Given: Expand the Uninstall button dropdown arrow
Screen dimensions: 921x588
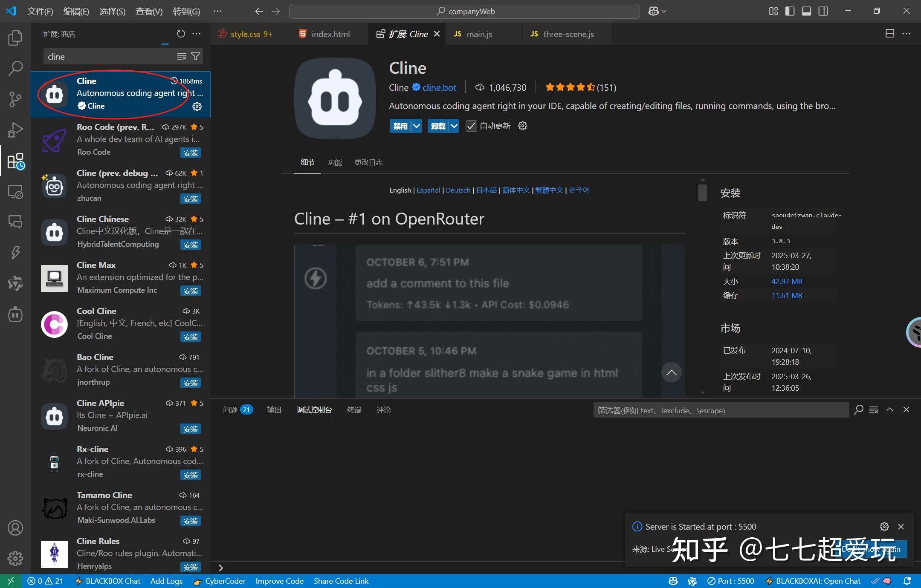Looking at the screenshot, I should point(454,126).
